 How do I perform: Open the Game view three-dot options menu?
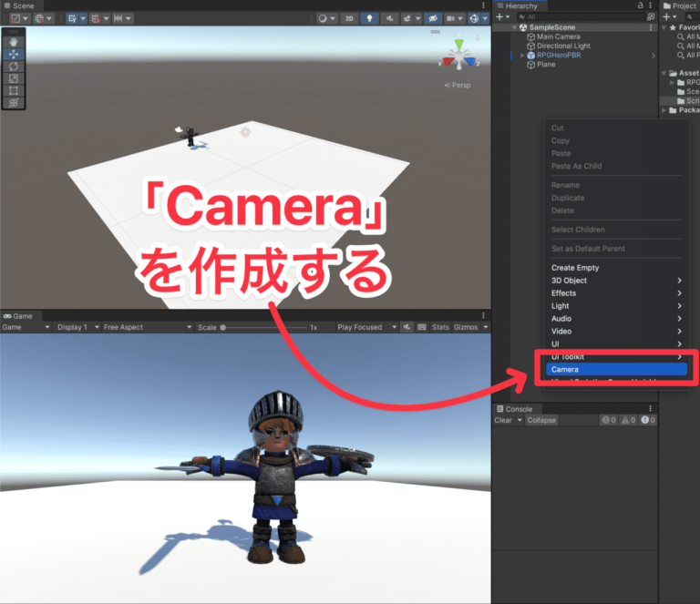pyautogui.click(x=483, y=315)
